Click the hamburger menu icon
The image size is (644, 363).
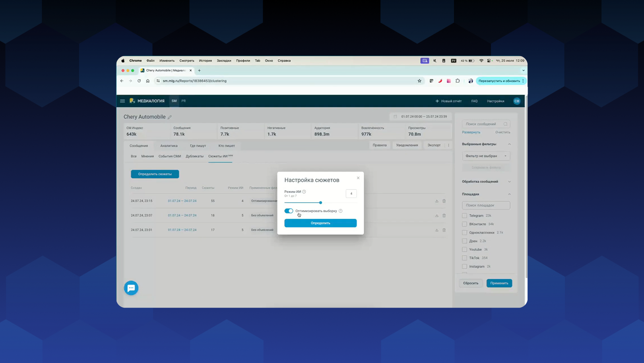pyautogui.click(x=122, y=101)
